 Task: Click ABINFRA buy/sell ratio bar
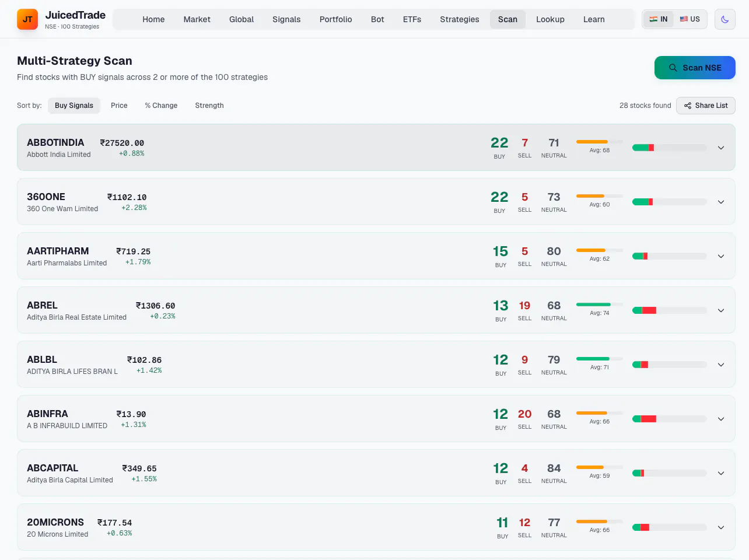(x=670, y=419)
